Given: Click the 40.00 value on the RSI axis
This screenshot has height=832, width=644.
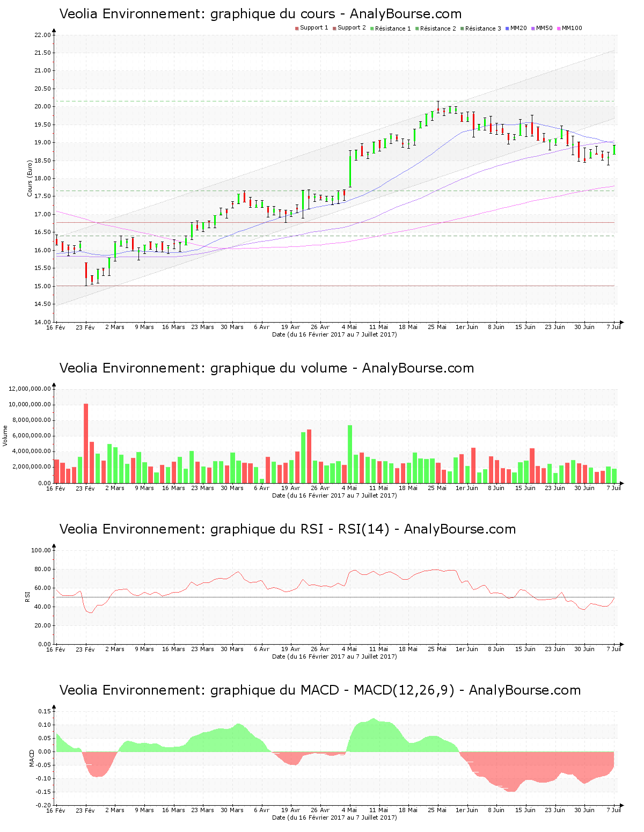Looking at the screenshot, I should point(42,607).
